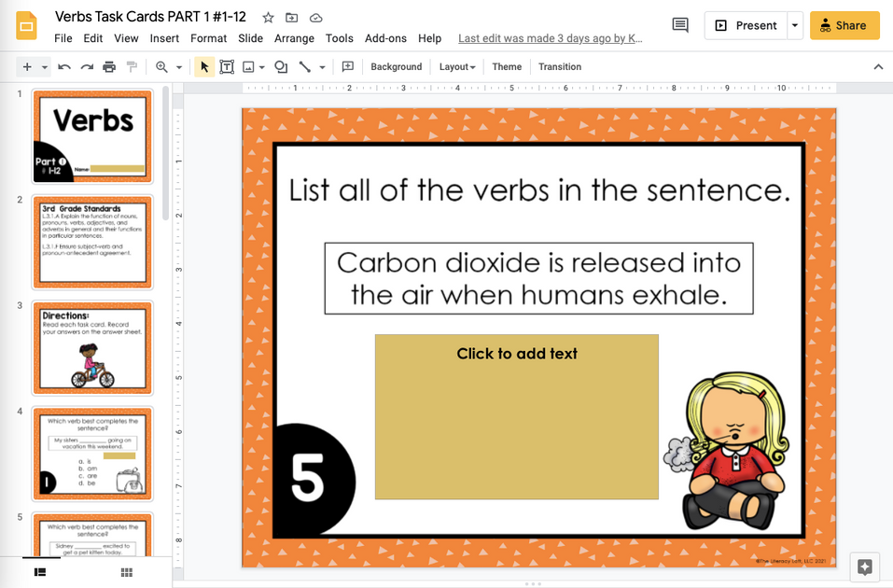Insert a comment using the toolbar icon
The image size is (893, 588).
click(x=347, y=66)
